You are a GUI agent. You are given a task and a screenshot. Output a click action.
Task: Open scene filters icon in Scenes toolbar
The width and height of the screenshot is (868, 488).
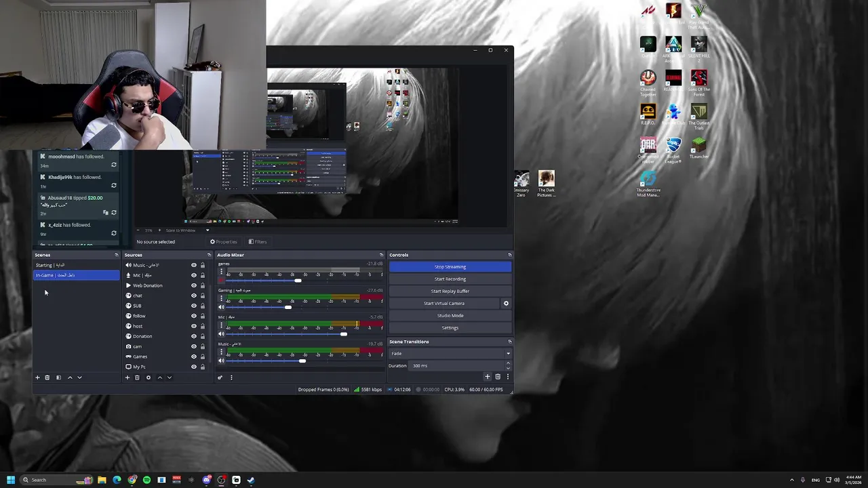pos(58,378)
